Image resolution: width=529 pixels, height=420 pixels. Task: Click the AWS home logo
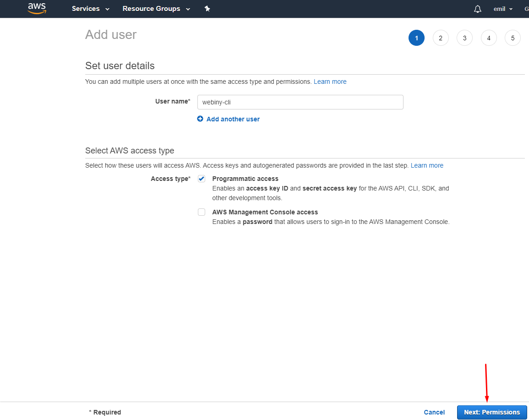[x=37, y=8]
